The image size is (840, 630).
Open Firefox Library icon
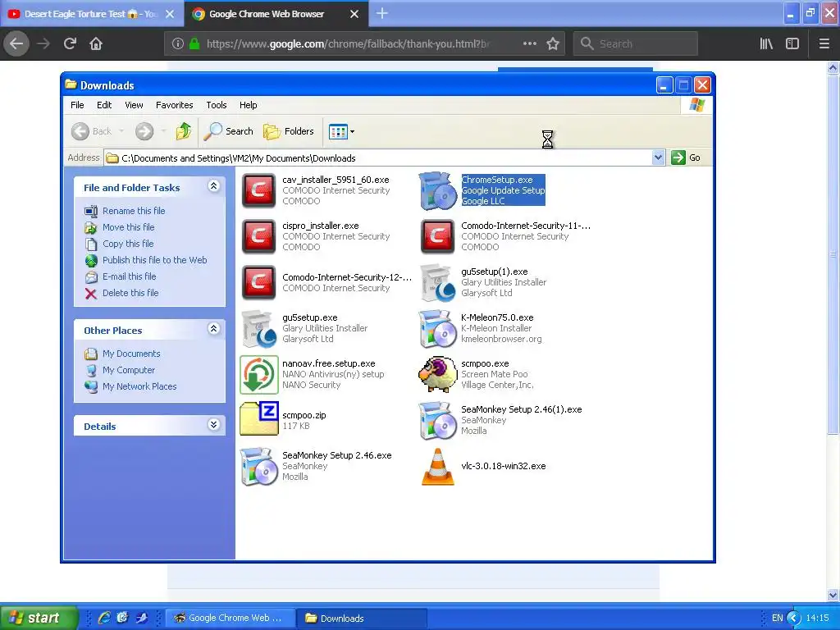(x=767, y=43)
